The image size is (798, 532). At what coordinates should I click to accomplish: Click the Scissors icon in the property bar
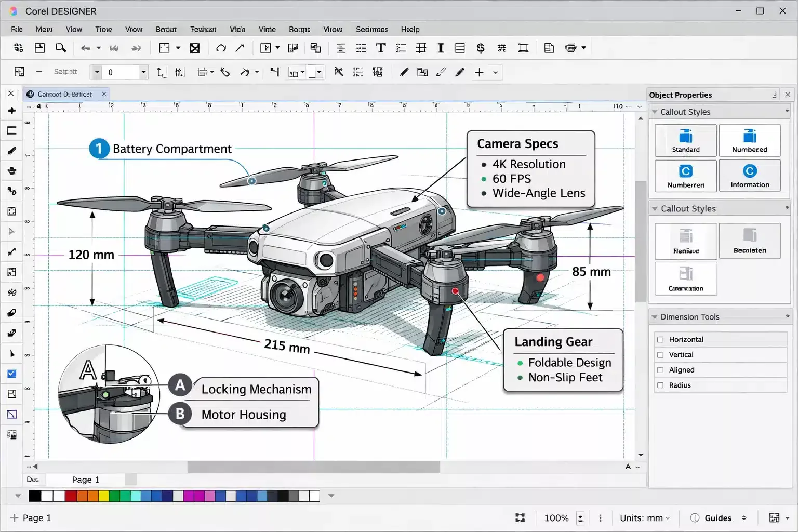338,72
